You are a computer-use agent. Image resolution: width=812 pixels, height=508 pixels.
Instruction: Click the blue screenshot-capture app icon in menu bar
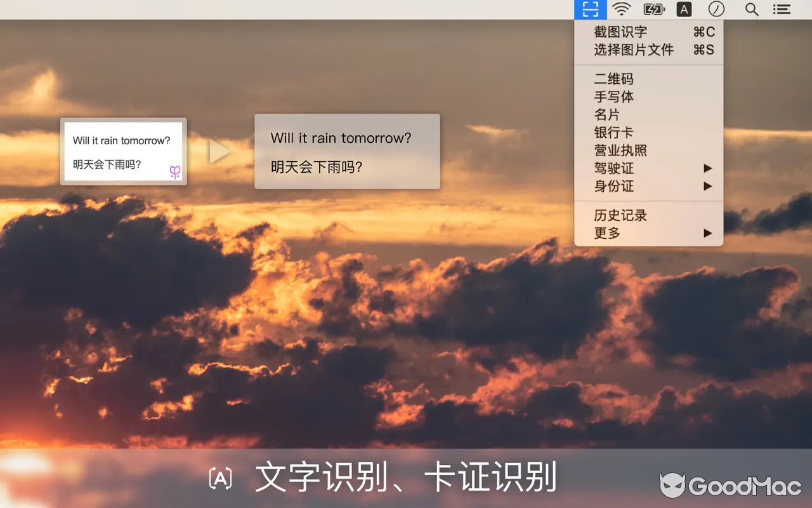tap(591, 10)
